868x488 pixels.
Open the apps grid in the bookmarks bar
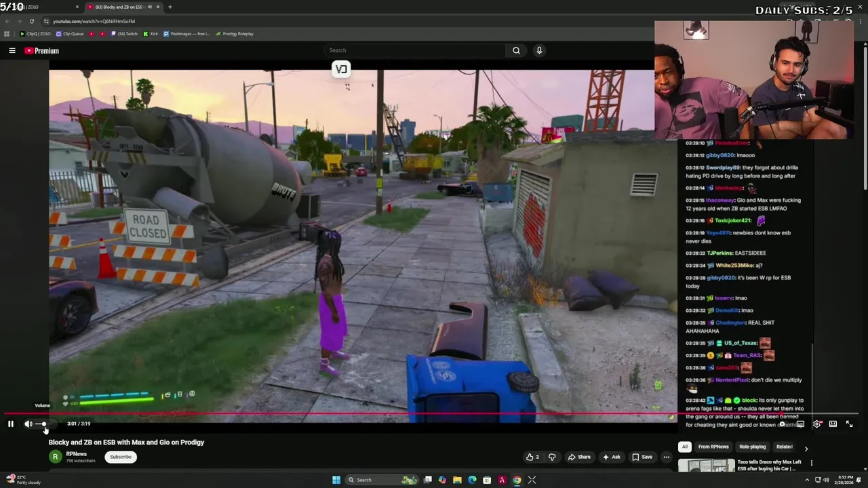[x=7, y=34]
